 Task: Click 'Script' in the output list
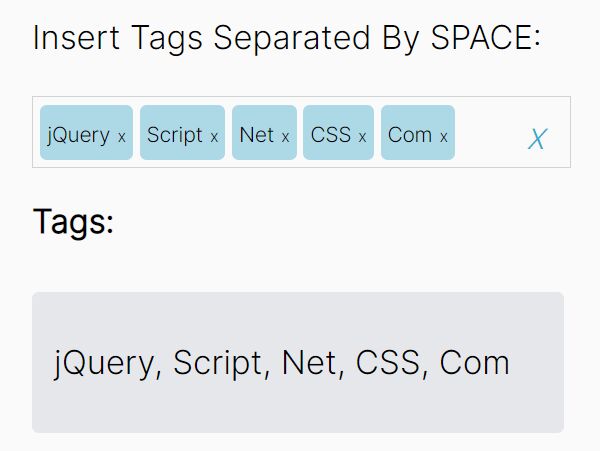tap(217, 363)
